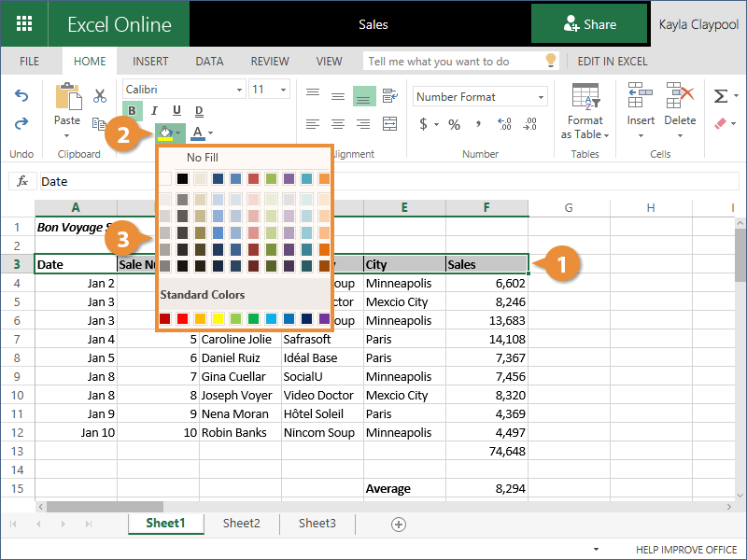
Task: Click the Redo arrow icon
Action: [x=21, y=123]
